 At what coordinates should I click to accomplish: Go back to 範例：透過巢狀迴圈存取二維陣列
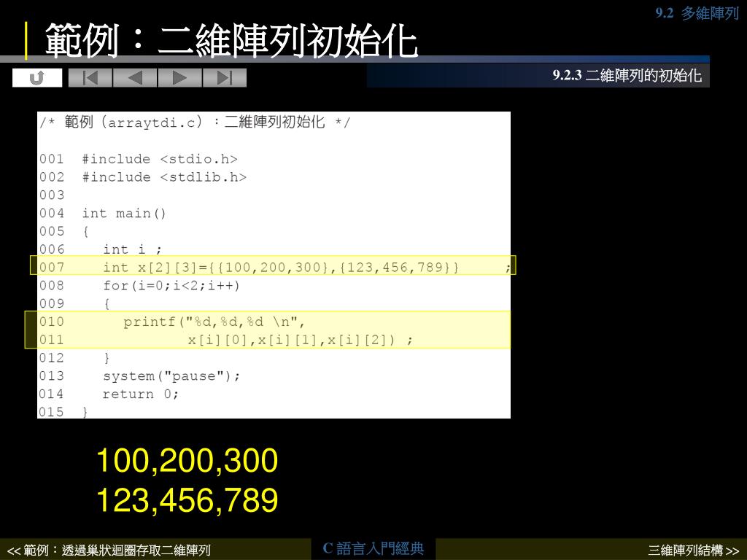pyautogui.click(x=109, y=551)
